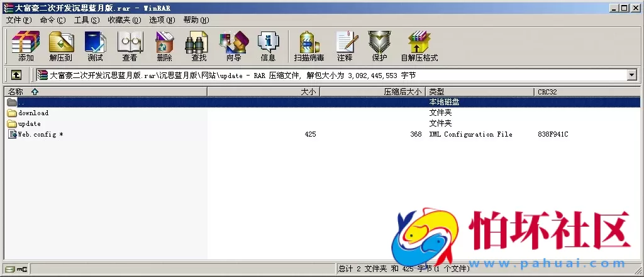Click the 自解压格式 (SFX) toolbar icon
The height and width of the screenshot is (277, 644).
tap(419, 42)
